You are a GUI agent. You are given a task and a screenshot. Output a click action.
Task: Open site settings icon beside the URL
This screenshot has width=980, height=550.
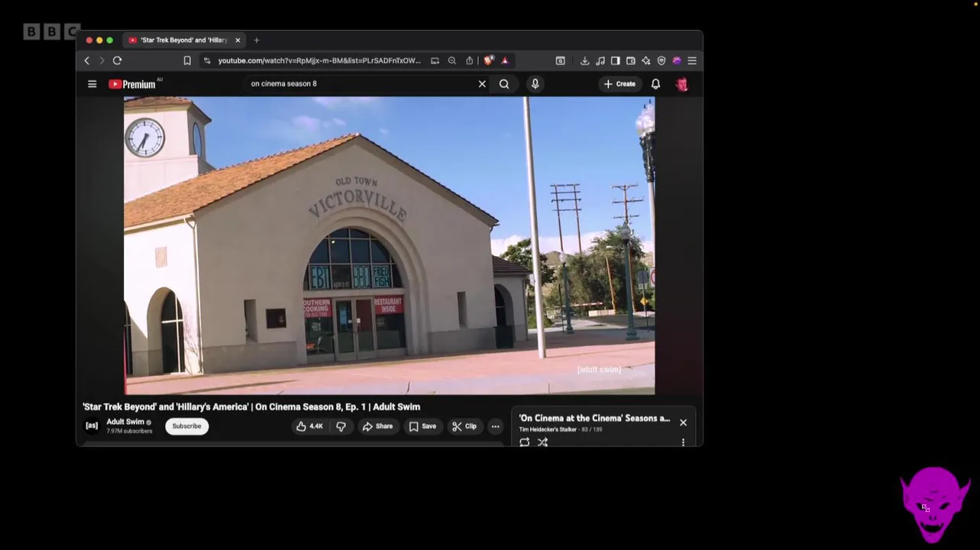point(206,60)
